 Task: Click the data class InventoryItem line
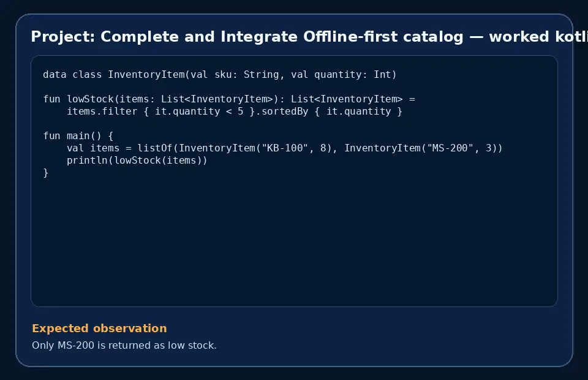click(x=220, y=75)
